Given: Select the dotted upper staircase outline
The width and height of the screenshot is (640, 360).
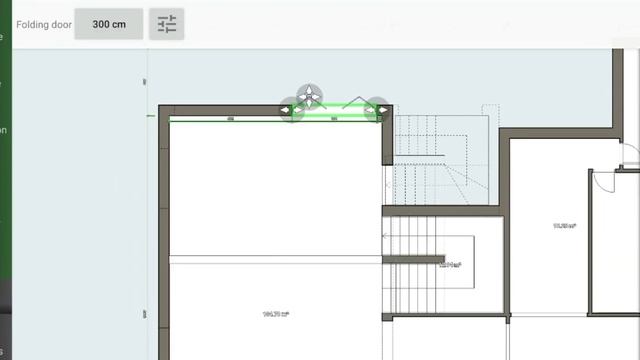Looking at the screenshot, I should coord(441,160).
